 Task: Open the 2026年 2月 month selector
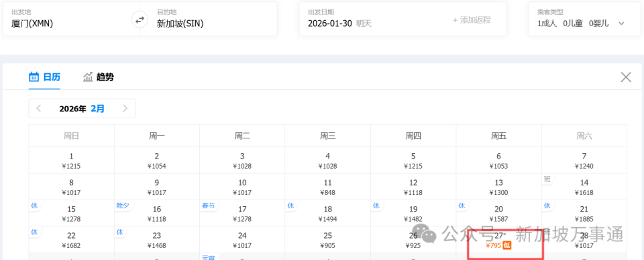[x=82, y=109]
